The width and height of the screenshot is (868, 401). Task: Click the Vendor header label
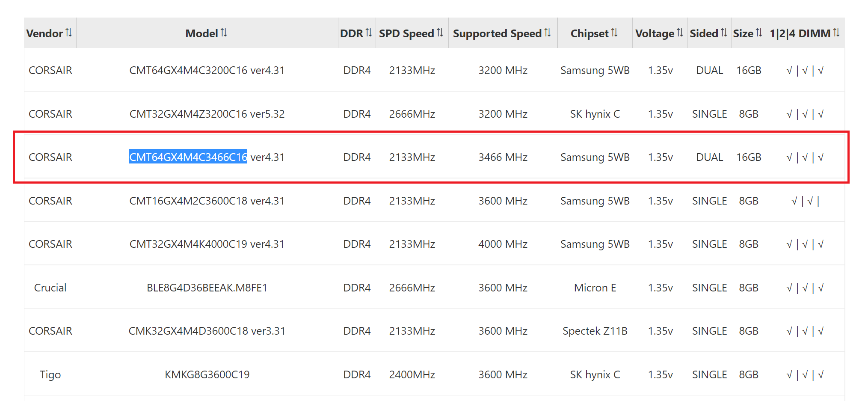coord(44,33)
